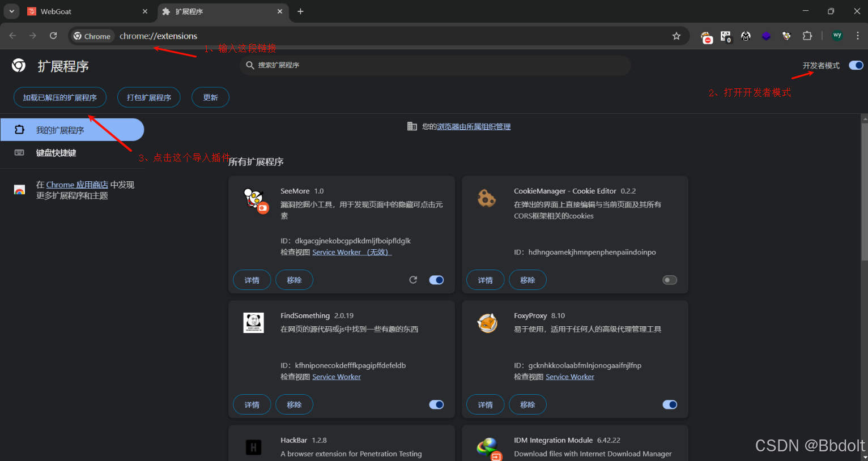Open the tab search dropdown arrow
868x461 pixels.
[11, 11]
